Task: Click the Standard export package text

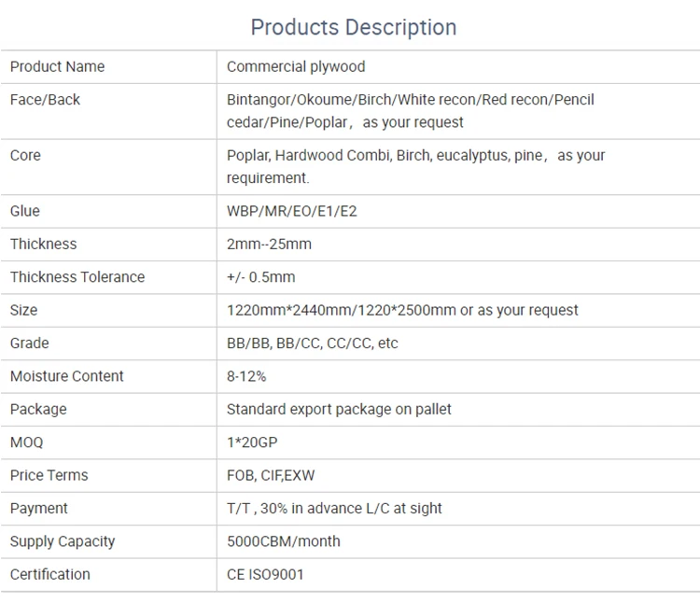Action: [339, 409]
